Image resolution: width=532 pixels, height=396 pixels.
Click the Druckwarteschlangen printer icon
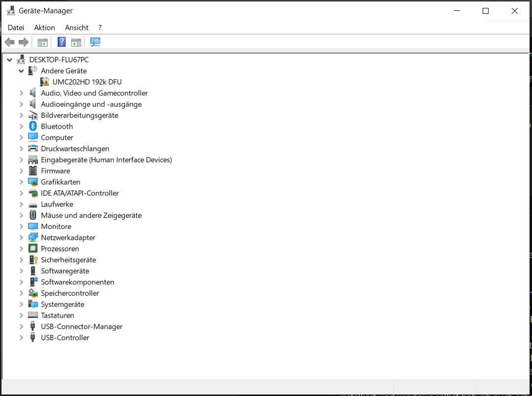click(x=33, y=149)
